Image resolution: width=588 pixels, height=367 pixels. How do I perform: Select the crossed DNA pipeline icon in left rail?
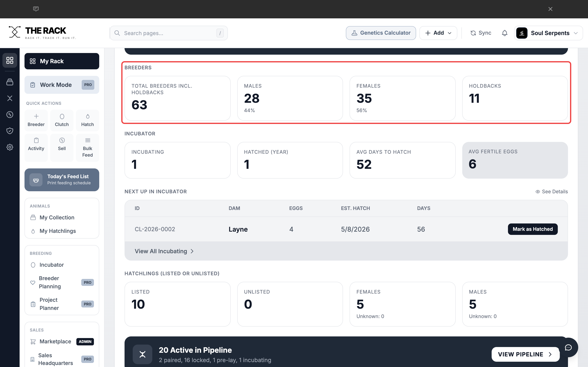(x=10, y=98)
